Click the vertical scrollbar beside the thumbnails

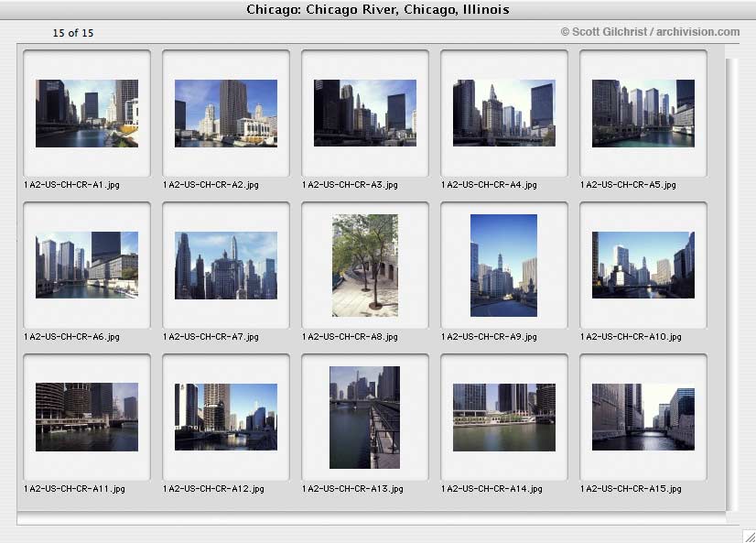732,285
